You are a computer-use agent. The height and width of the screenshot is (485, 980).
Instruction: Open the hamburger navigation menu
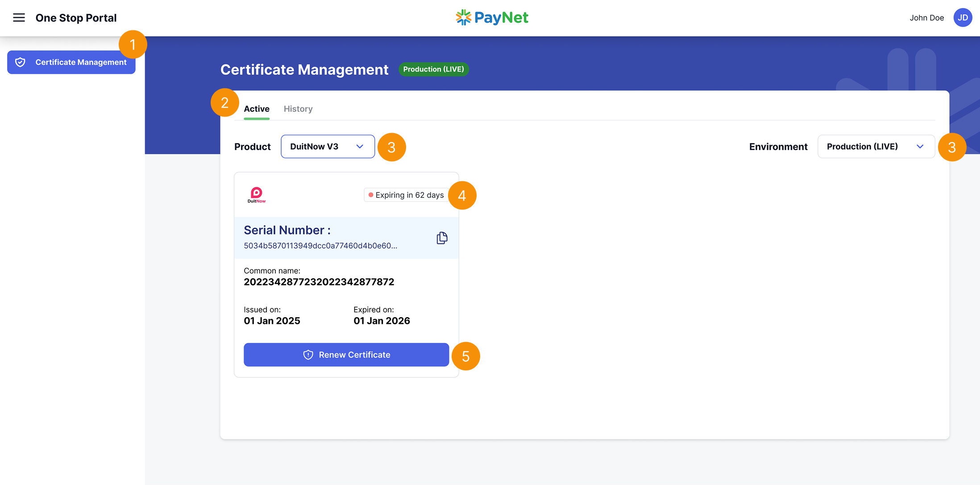[19, 17]
